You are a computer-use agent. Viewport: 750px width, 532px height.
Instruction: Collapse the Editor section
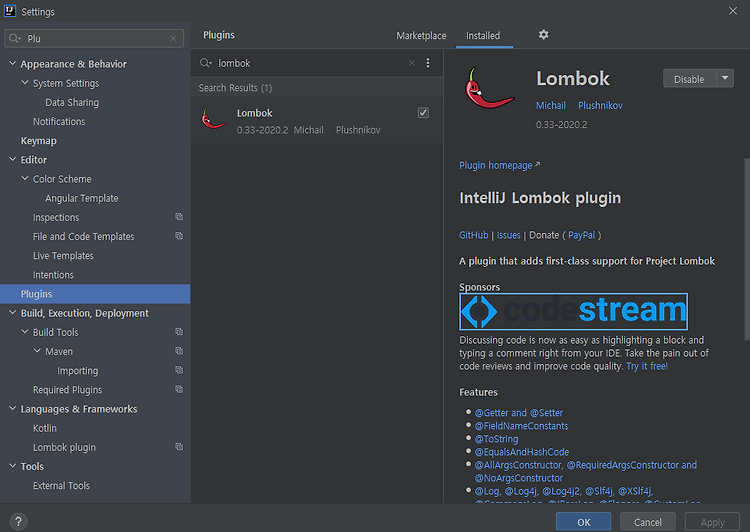[12, 159]
